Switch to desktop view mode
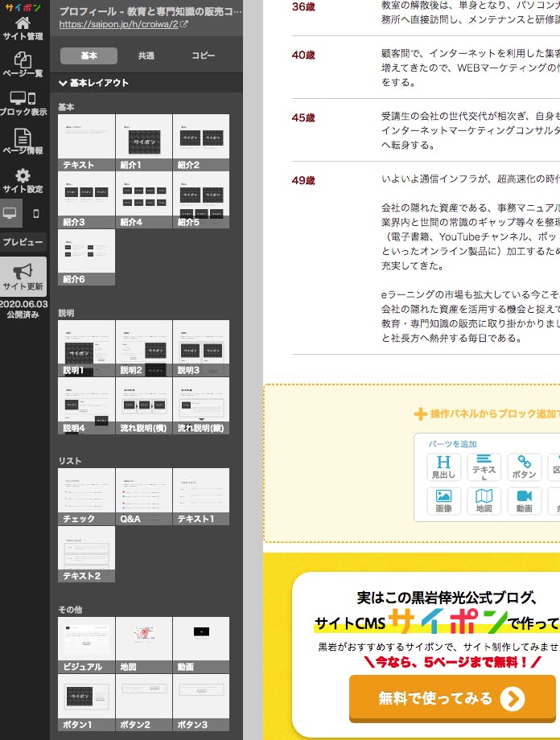 coord(10,214)
